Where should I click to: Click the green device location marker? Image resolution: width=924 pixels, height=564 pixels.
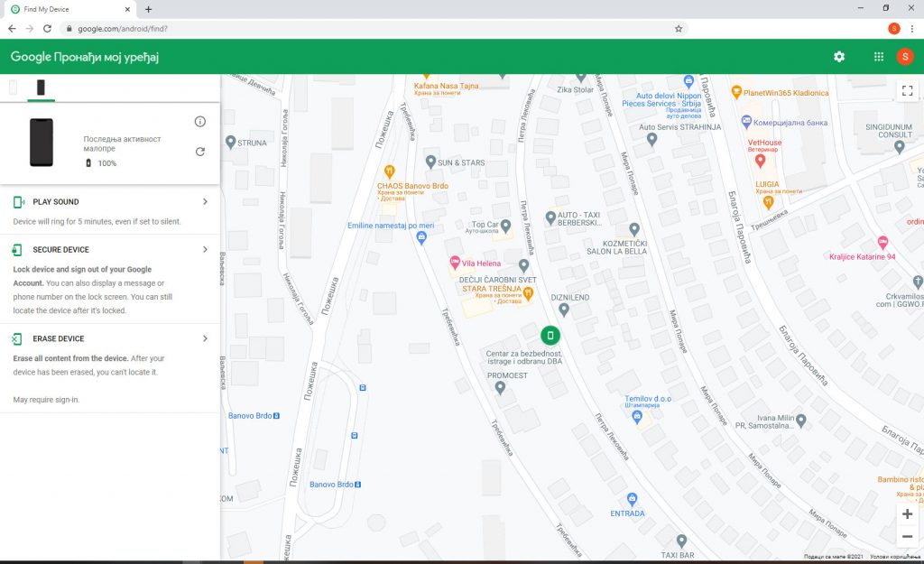[550, 336]
